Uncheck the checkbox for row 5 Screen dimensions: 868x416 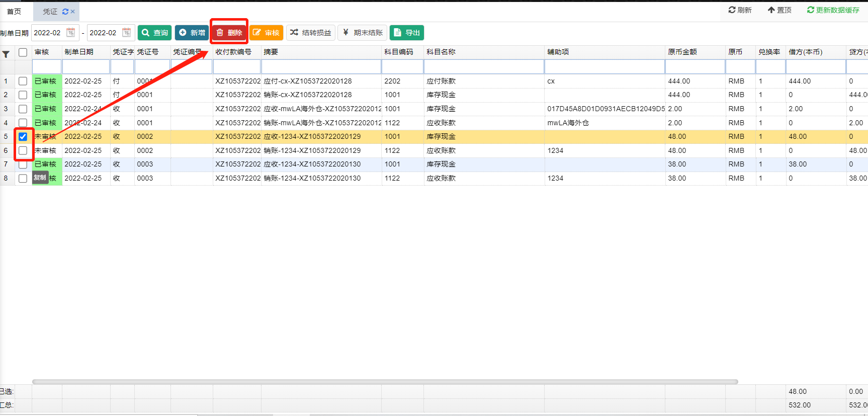[23, 137]
